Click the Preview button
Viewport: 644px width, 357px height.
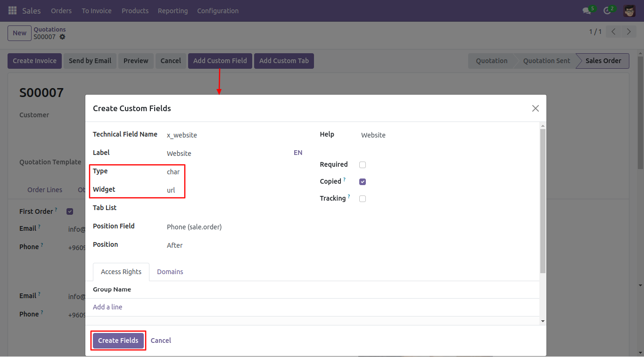tap(136, 61)
